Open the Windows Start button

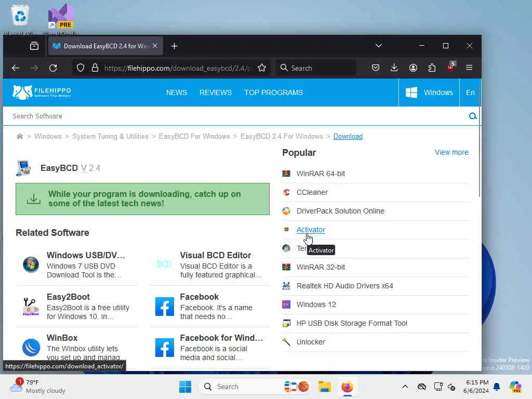pyautogui.click(x=185, y=387)
